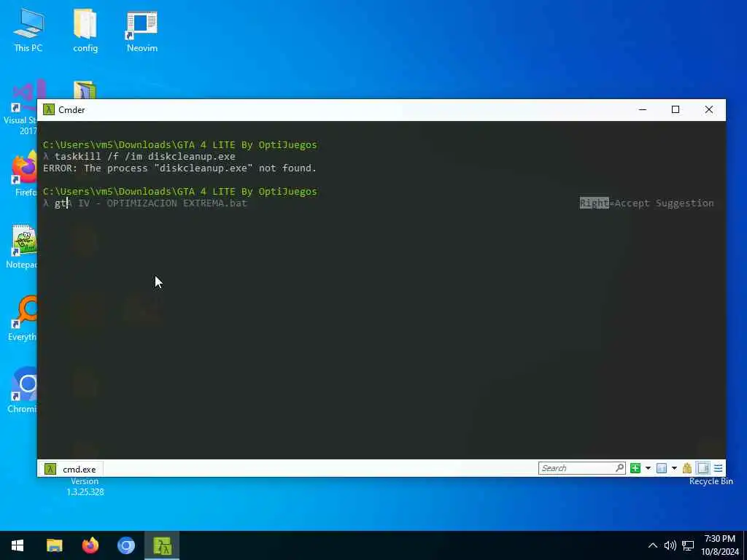
Task: Click the search magnifier icon
Action: tap(619, 468)
